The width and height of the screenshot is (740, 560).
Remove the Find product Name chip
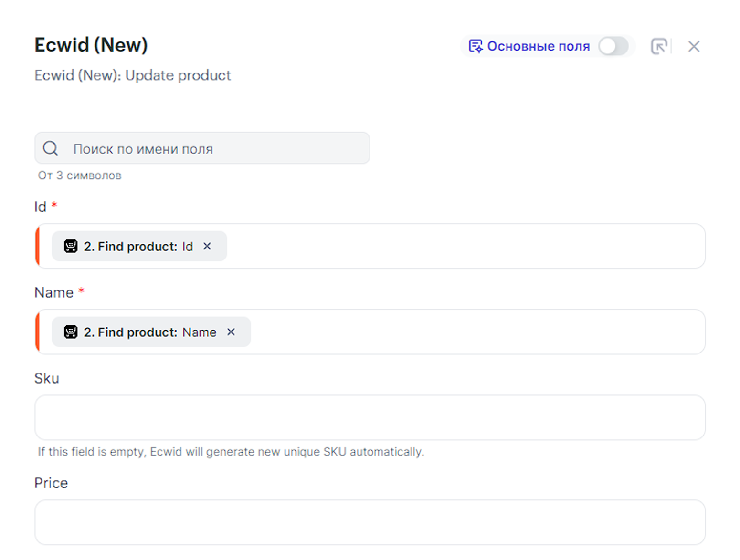coord(231,332)
